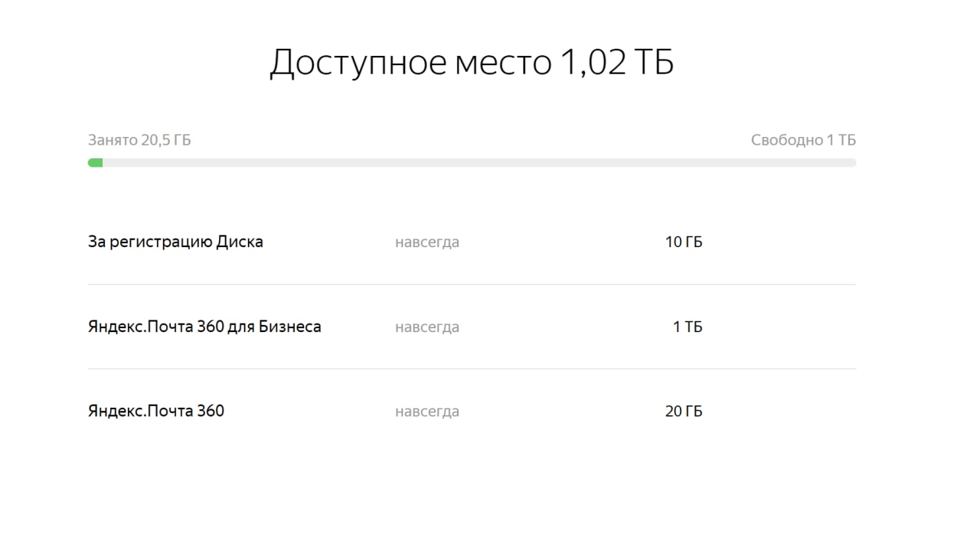The width and height of the screenshot is (980, 537).
Task: Click the divider line below Disk registration row
Action: click(x=472, y=285)
